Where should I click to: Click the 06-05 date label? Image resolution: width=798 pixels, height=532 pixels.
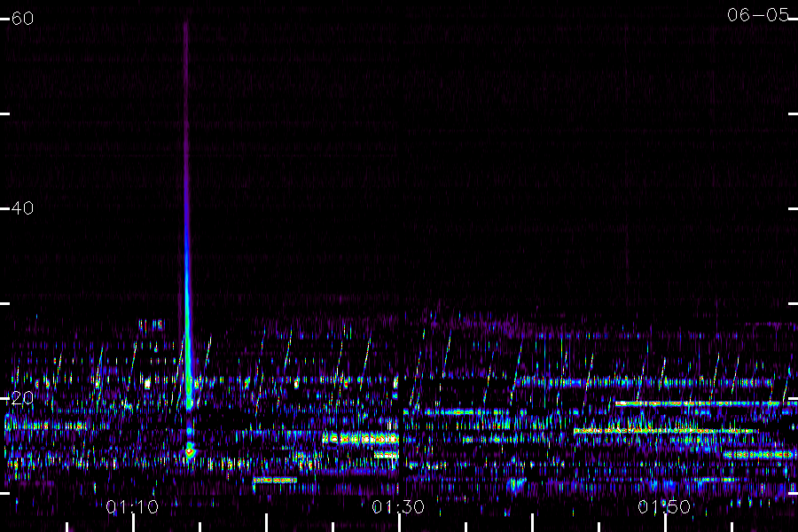[x=758, y=15]
